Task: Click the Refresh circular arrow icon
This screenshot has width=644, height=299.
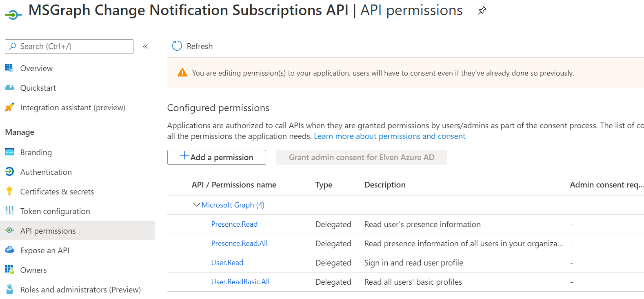Action: coord(177,46)
